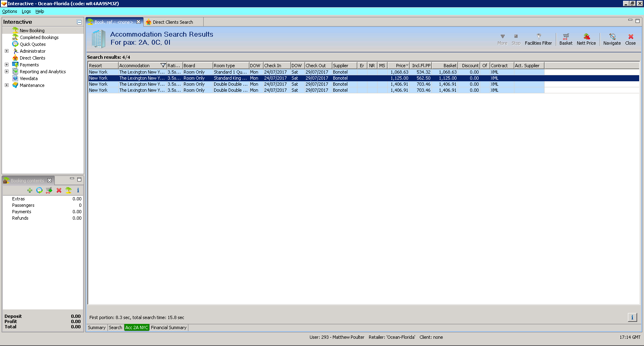
Task: Open the Help menu
Action: point(39,12)
